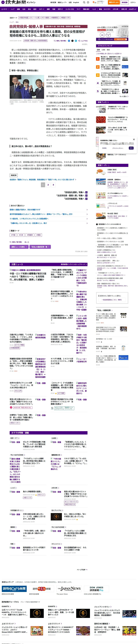Viewport: 138px width, 644px height.
Task: Share the article on Facebook
Action: coord(69,41)
